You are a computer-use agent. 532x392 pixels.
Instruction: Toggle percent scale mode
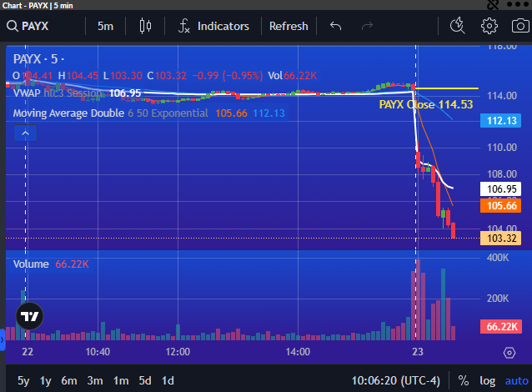point(464,381)
